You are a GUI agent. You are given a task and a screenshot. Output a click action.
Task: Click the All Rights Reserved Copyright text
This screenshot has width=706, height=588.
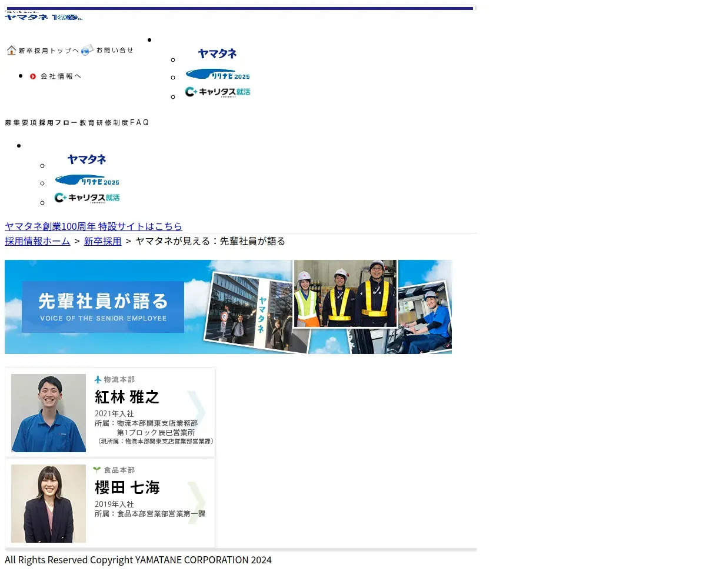(138, 560)
